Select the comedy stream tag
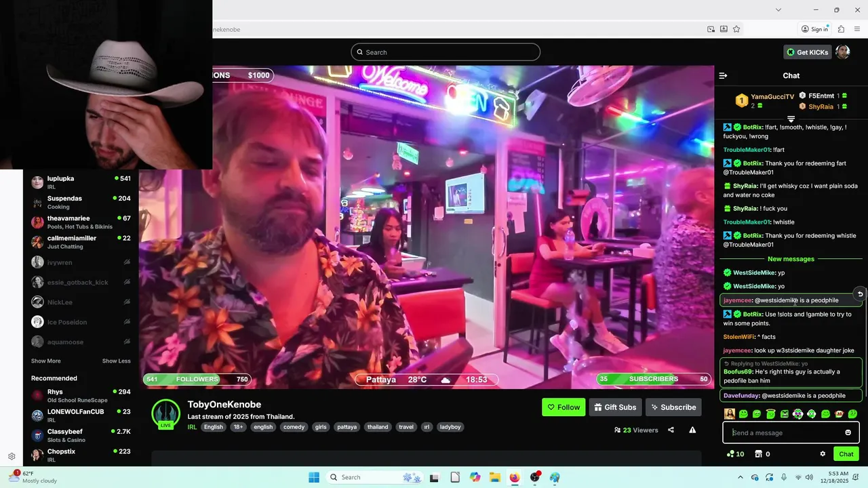 click(x=294, y=427)
